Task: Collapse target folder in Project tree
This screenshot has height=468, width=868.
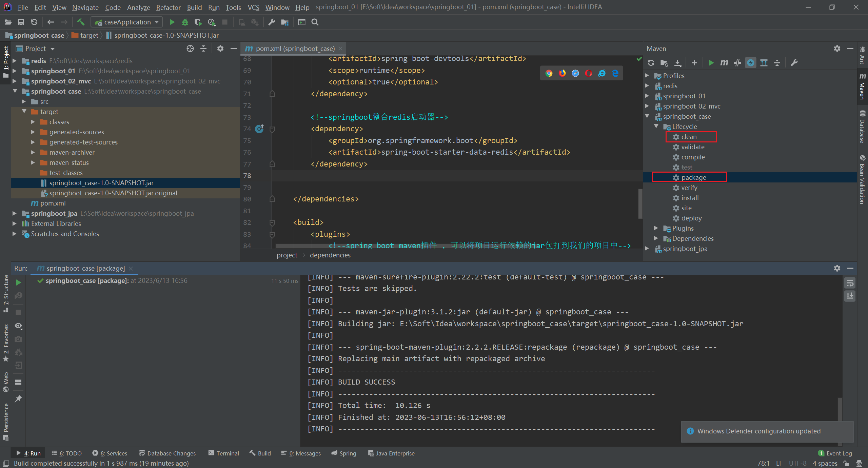Action: [x=24, y=112]
